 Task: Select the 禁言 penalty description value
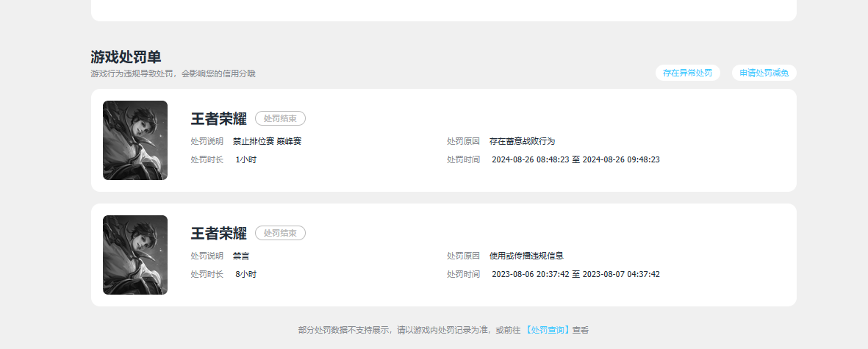click(241, 256)
